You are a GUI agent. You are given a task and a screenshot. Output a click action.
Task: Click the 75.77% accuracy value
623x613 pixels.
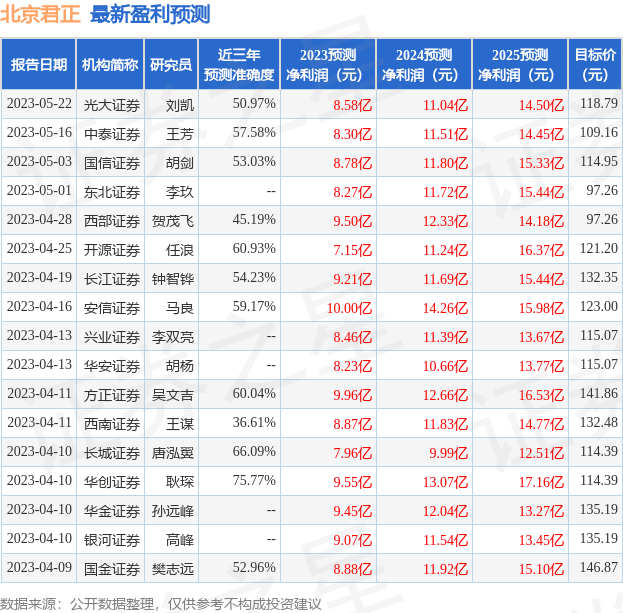click(253, 481)
